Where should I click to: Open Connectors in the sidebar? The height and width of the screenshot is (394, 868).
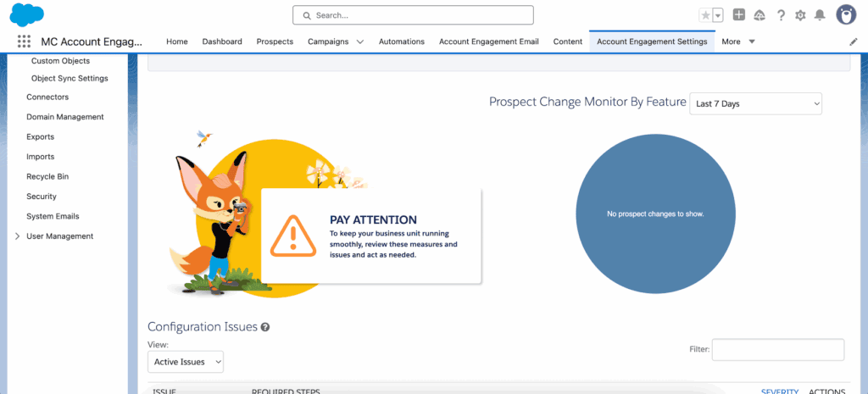(x=47, y=97)
